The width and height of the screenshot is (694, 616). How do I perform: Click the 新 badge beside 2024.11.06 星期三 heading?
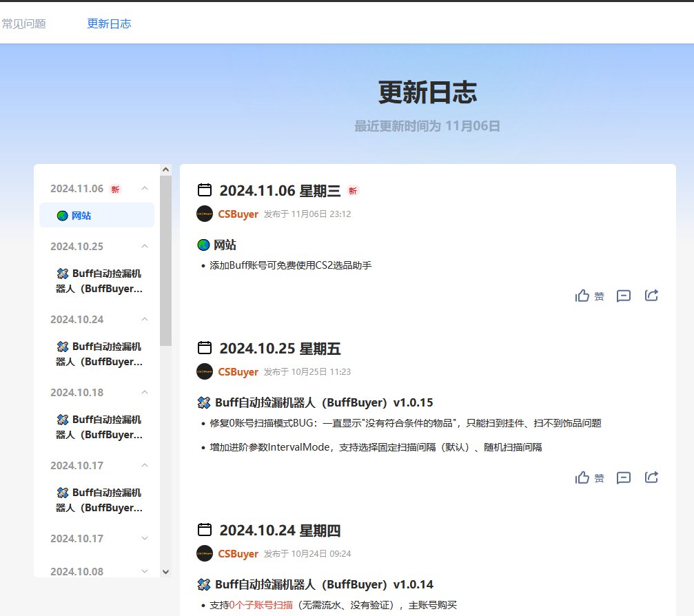click(x=353, y=191)
